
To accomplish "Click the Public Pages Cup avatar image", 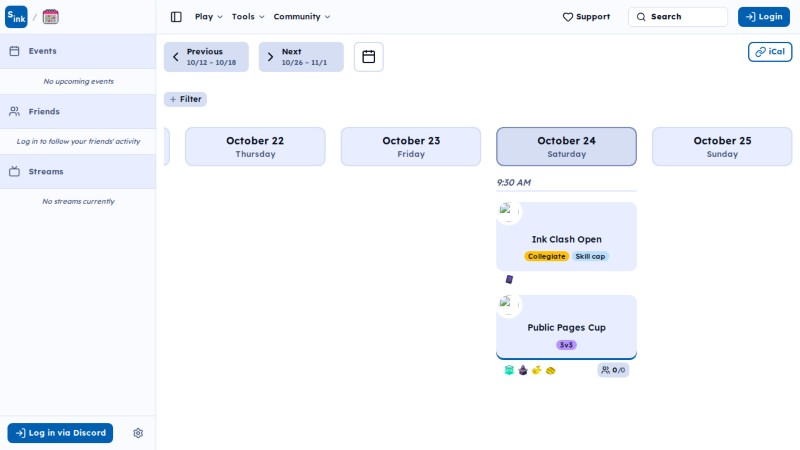I will [x=509, y=305].
